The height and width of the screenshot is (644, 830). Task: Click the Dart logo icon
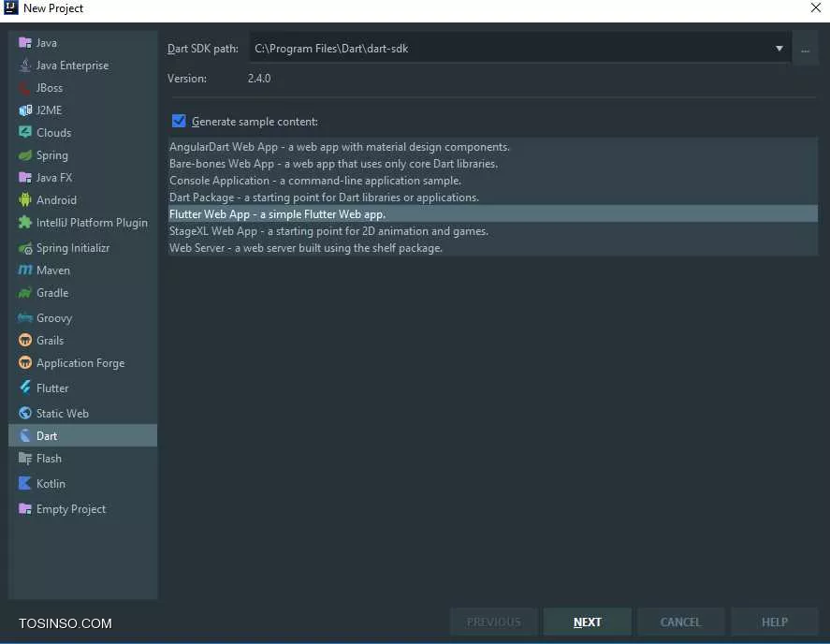[25, 436]
